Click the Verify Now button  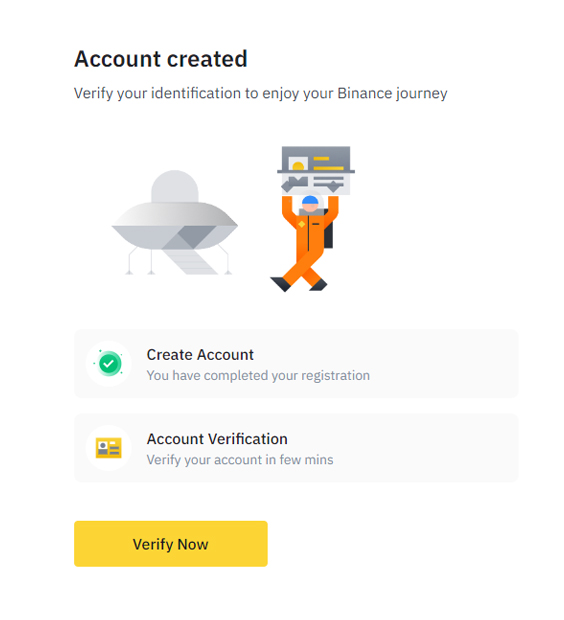click(170, 543)
